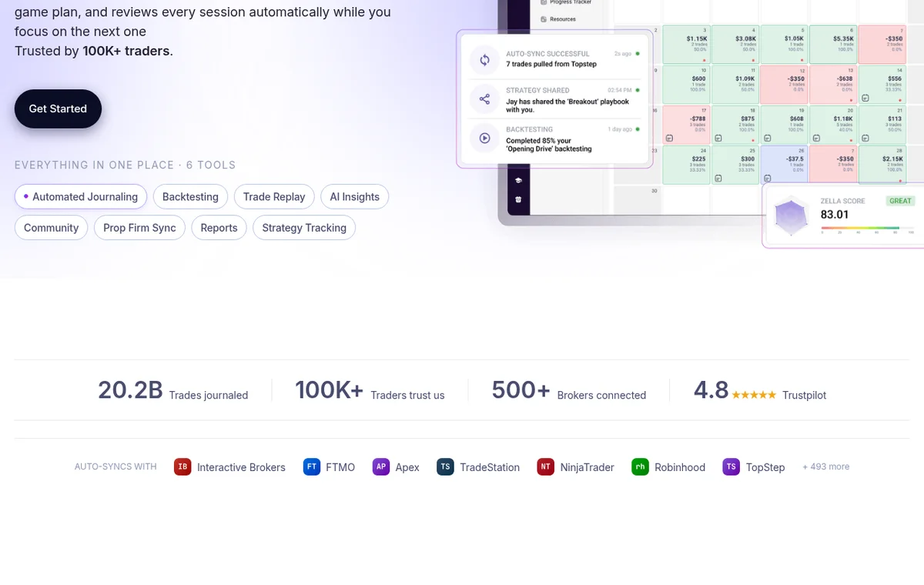924x585 pixels.
Task: Click the Zella Score radar chart icon
Action: (791, 216)
